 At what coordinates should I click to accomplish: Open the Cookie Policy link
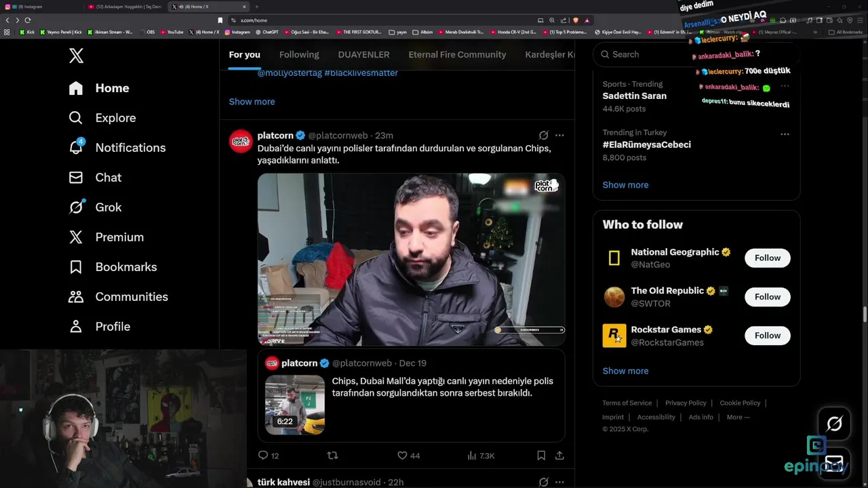(740, 403)
